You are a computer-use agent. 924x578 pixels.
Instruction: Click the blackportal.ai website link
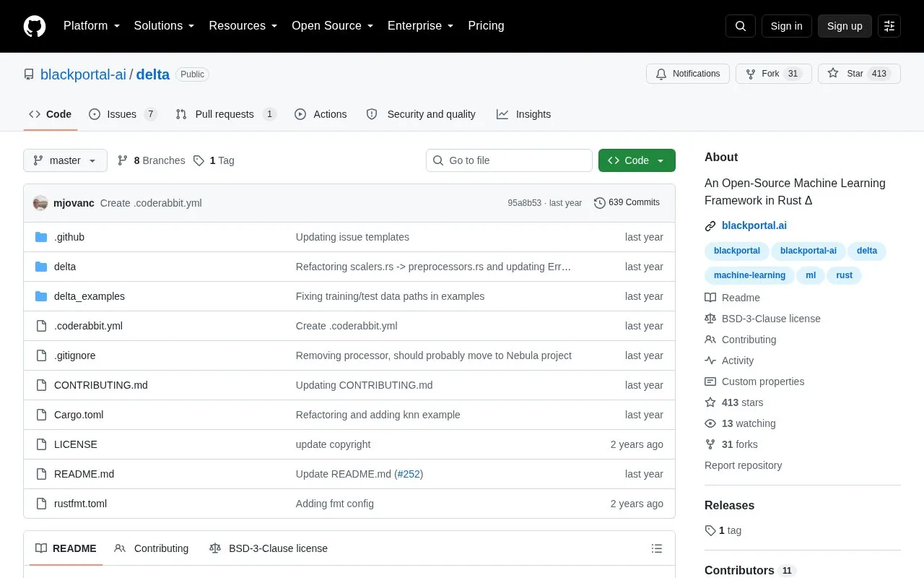[x=754, y=225]
